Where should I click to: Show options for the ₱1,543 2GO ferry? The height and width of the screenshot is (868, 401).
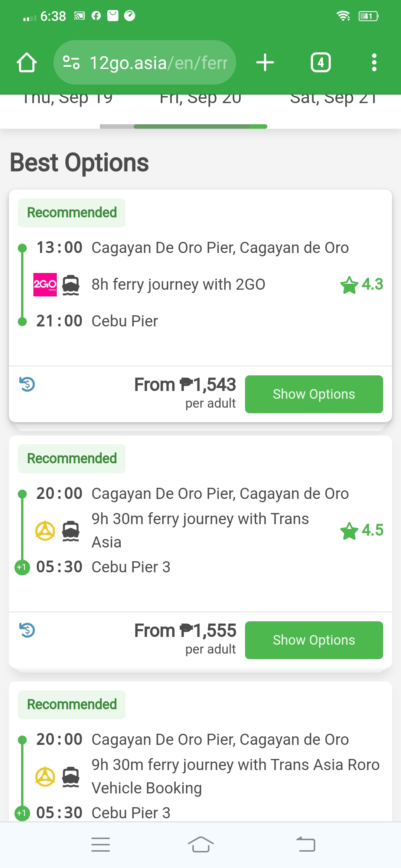pyautogui.click(x=314, y=394)
